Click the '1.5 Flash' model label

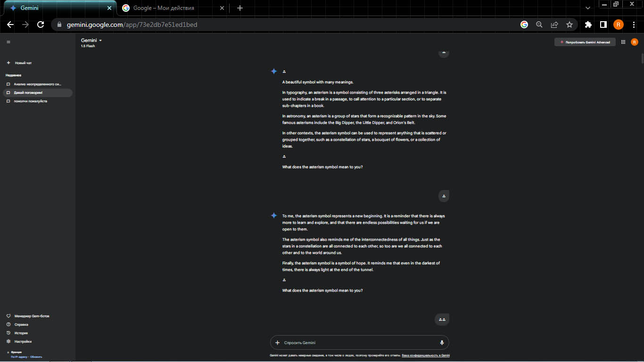coord(88,46)
